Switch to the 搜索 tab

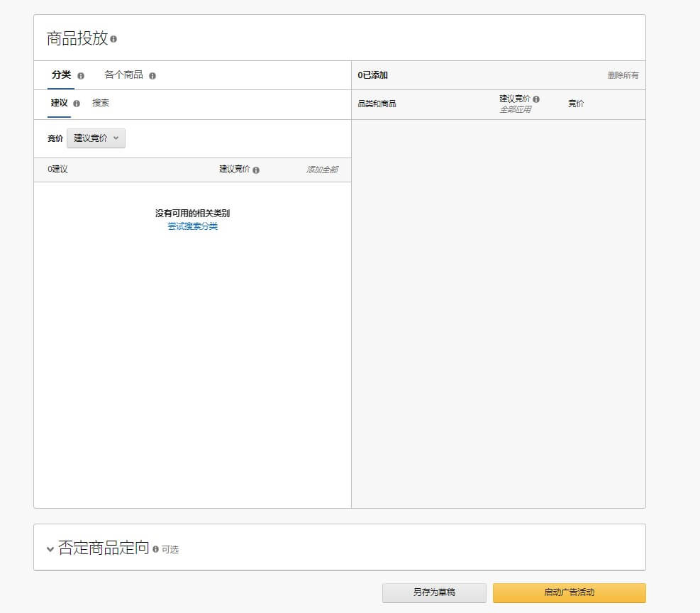pos(101,103)
